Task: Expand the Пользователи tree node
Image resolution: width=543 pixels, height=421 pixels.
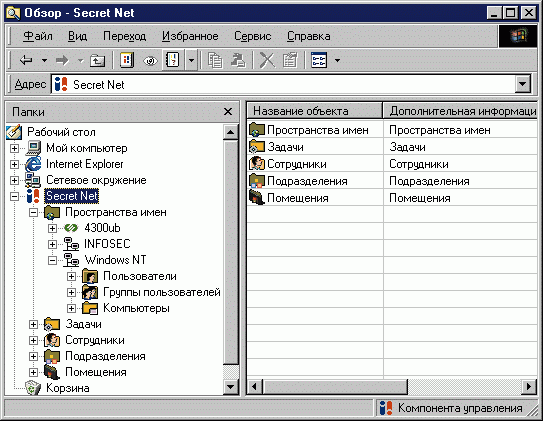Action: tap(71, 276)
